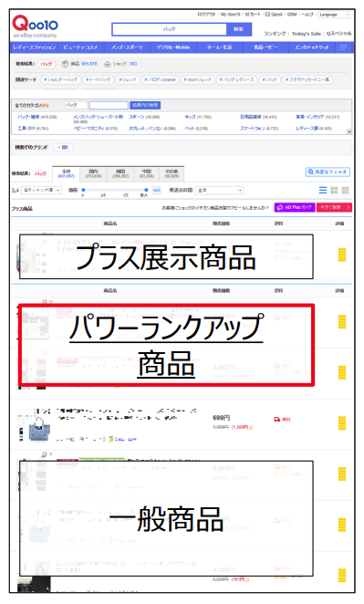
Task: Click the empty search-within-results field
Action: [x=109, y=105]
